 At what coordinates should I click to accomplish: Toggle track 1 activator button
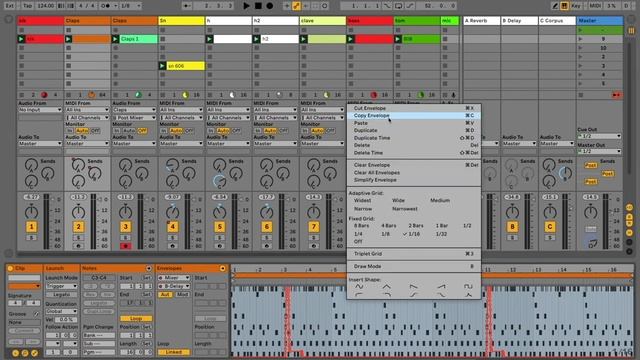tap(31, 227)
